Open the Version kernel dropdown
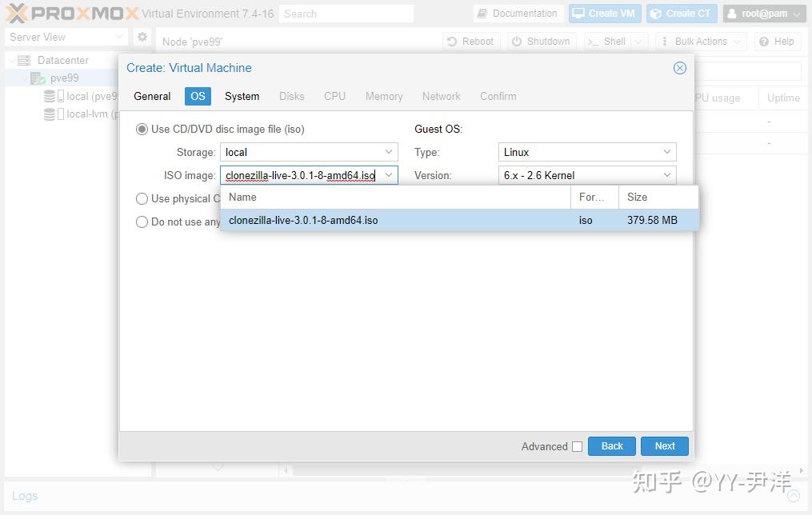Viewport: 812px width, 515px height. tap(666, 175)
